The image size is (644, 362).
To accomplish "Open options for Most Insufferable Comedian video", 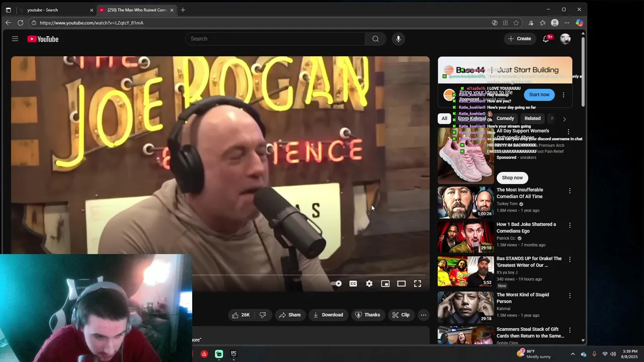I will 570,191.
